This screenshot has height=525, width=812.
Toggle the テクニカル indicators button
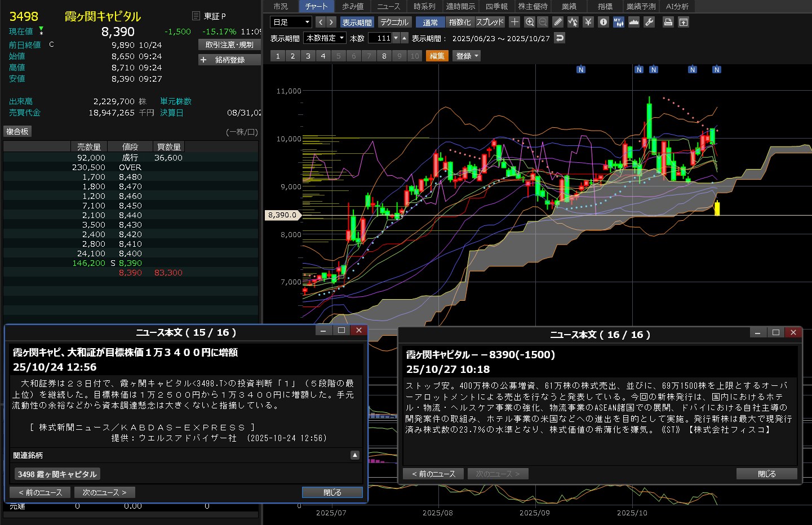point(394,22)
